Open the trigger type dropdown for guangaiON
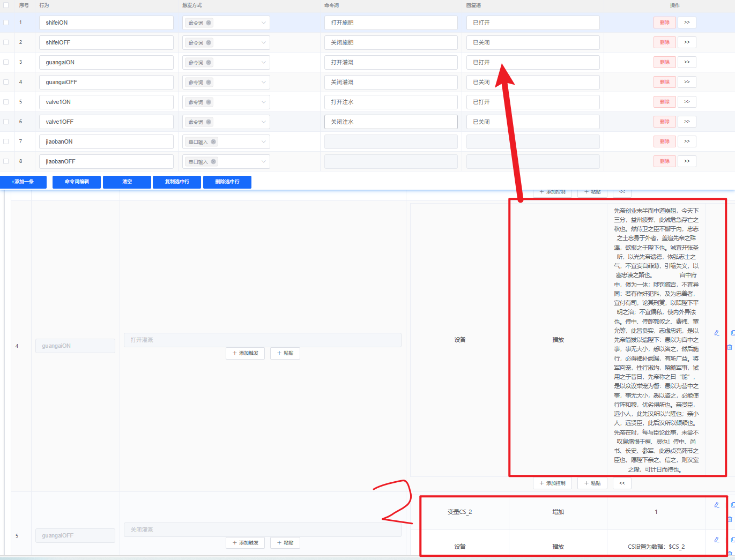 263,63
